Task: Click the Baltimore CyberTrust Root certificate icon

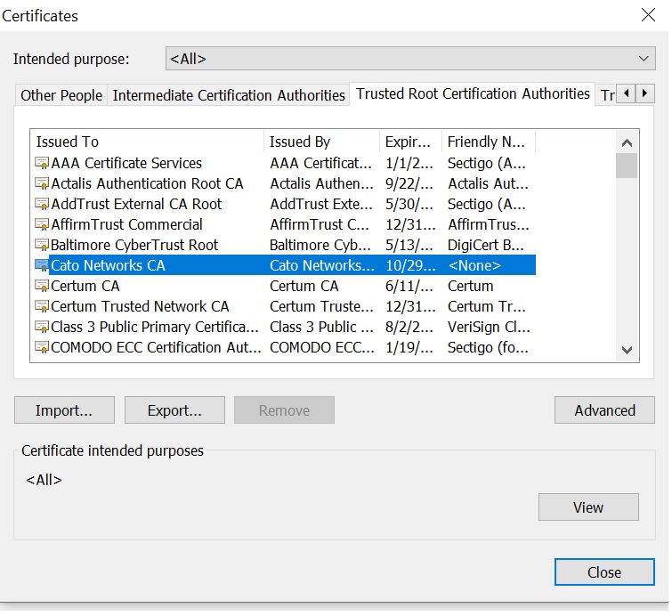Action: (42, 245)
